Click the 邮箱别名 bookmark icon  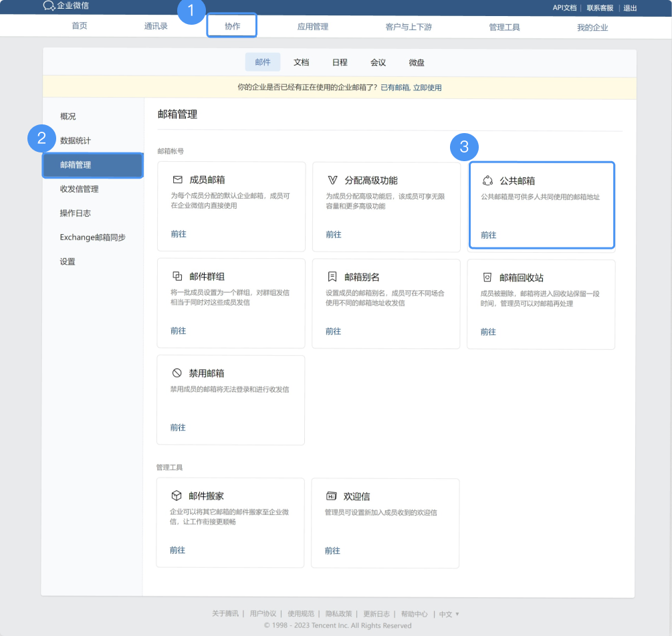point(332,277)
